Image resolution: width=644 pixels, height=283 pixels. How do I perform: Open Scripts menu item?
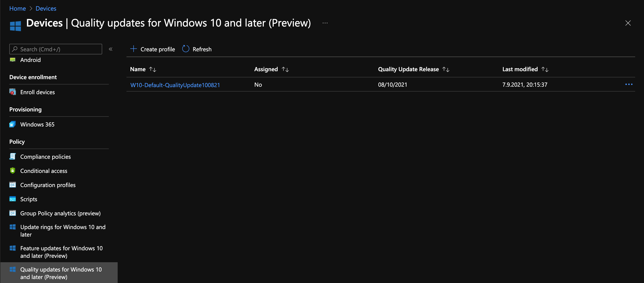(29, 199)
